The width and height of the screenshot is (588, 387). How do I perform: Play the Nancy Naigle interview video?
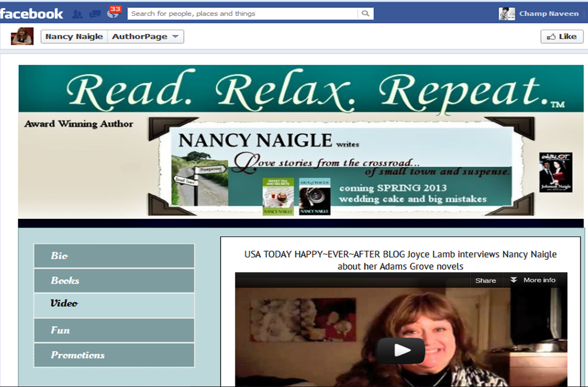pyautogui.click(x=401, y=350)
